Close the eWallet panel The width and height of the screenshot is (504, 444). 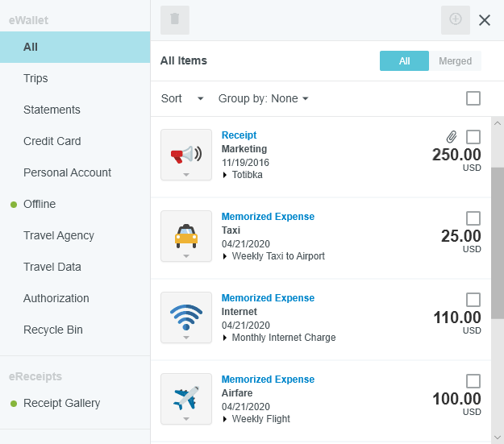coord(485,20)
